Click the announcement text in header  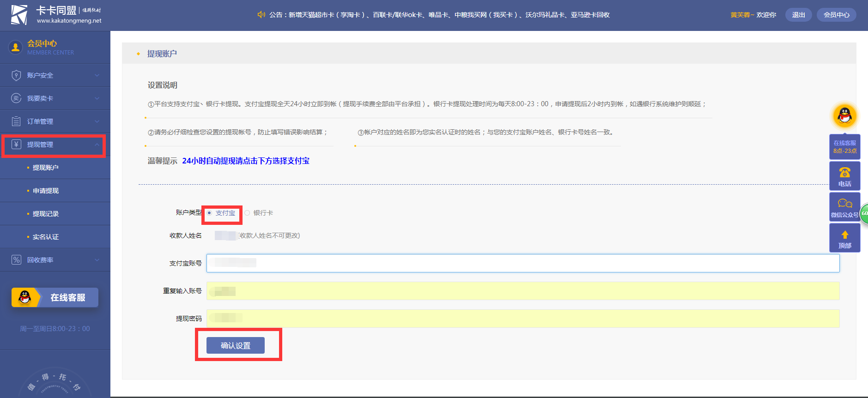pyautogui.click(x=439, y=15)
